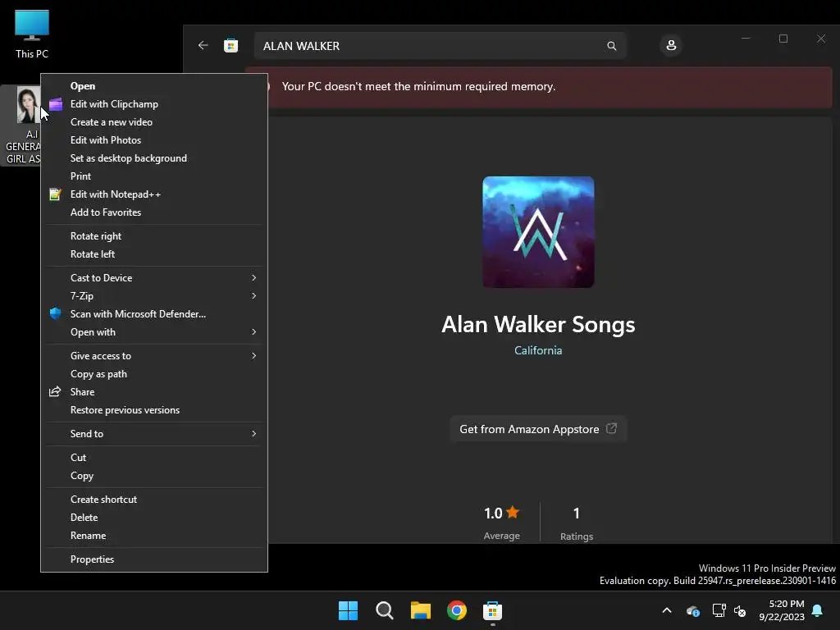Click the minimum required memory warning text
840x630 pixels.
[418, 86]
